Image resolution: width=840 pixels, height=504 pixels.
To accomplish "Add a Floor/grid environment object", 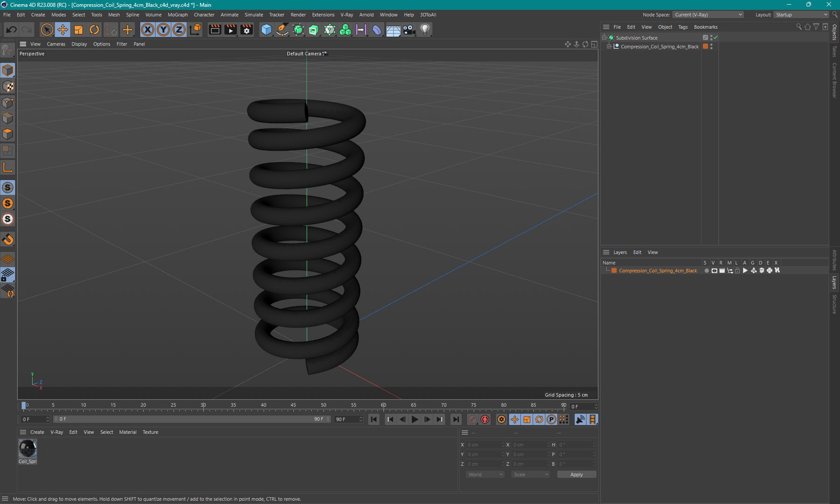I will point(393,30).
